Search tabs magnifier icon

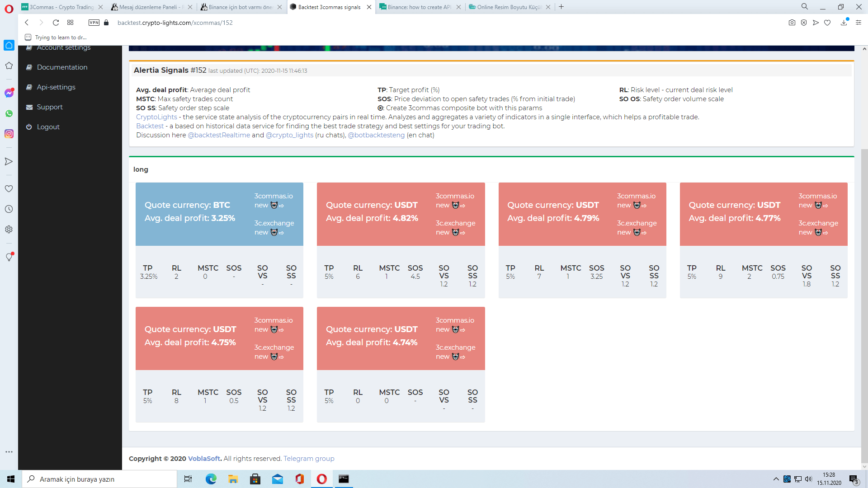click(x=805, y=7)
